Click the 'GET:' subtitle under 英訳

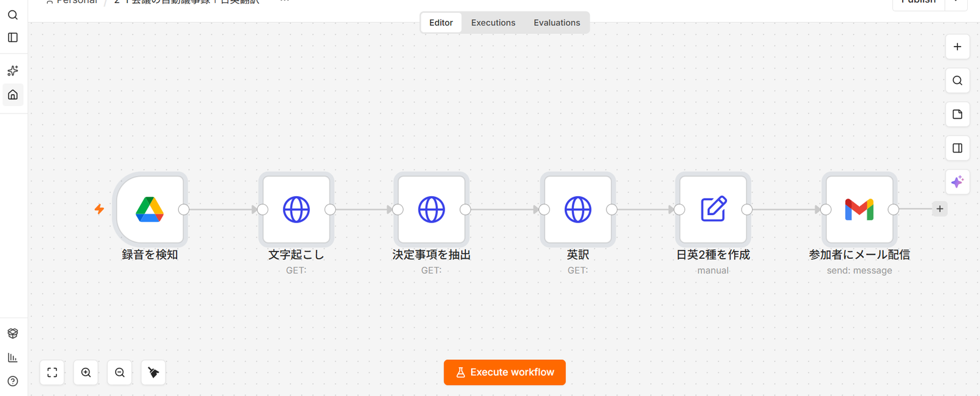(x=578, y=270)
